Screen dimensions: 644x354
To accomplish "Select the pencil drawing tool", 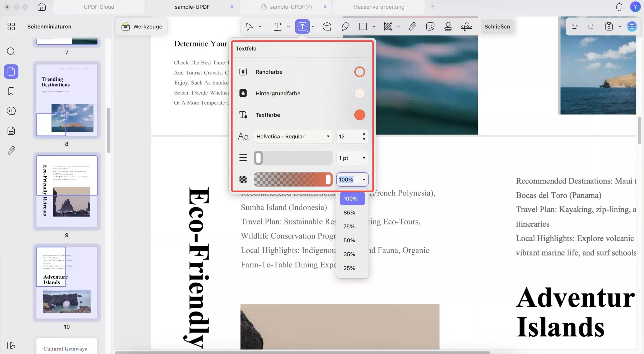I will [x=345, y=26].
